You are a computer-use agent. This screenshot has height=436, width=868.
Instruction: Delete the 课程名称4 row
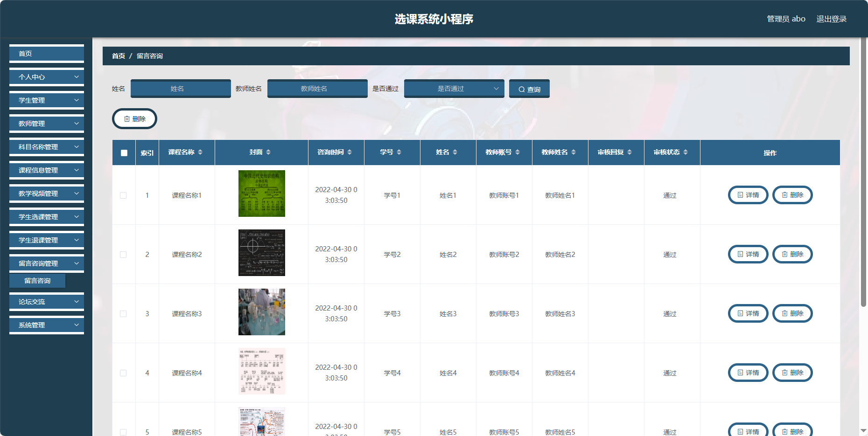click(792, 373)
